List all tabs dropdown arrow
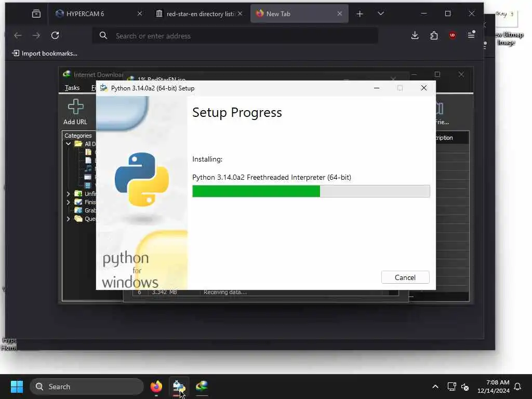Viewport: 532px width, 399px height. pyautogui.click(x=381, y=14)
